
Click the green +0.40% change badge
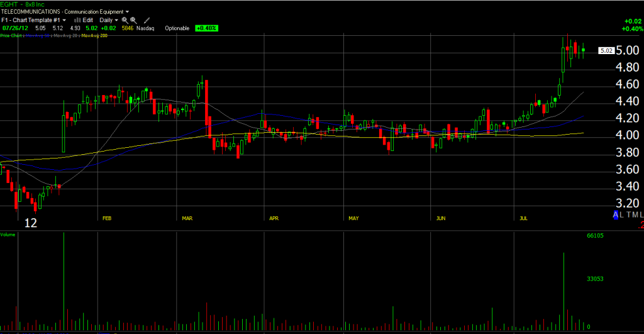coord(206,28)
